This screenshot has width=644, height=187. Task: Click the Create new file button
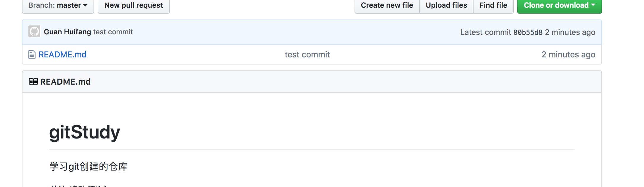click(x=387, y=6)
